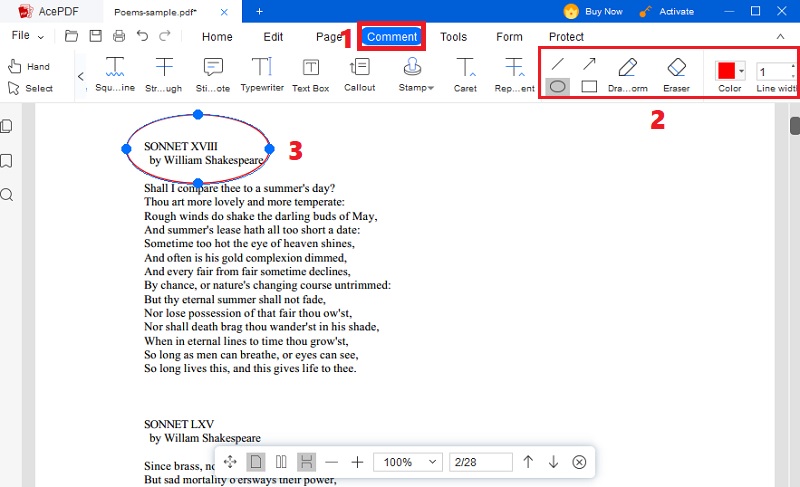Image resolution: width=800 pixels, height=487 pixels.
Task: Click the Line width value field
Action: point(773,72)
